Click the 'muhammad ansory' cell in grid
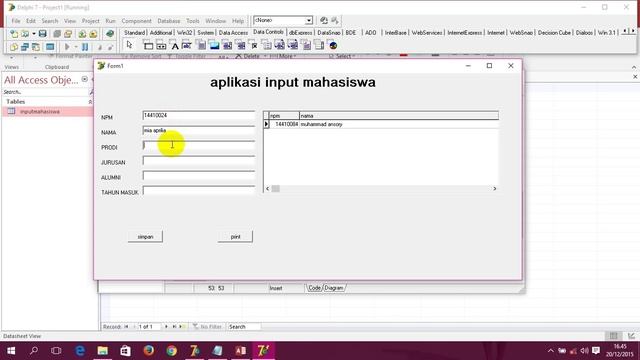Image resolution: width=640 pixels, height=360 pixels. click(x=399, y=124)
